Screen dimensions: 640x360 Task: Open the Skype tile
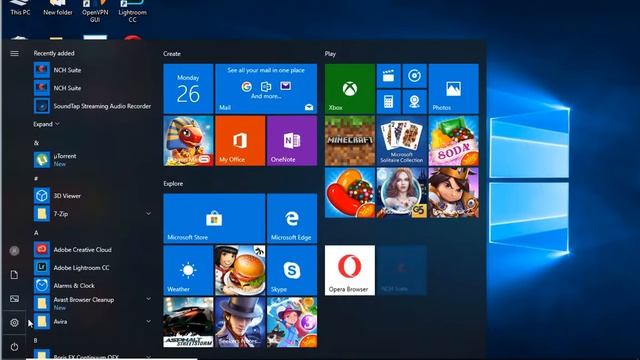[x=292, y=270]
